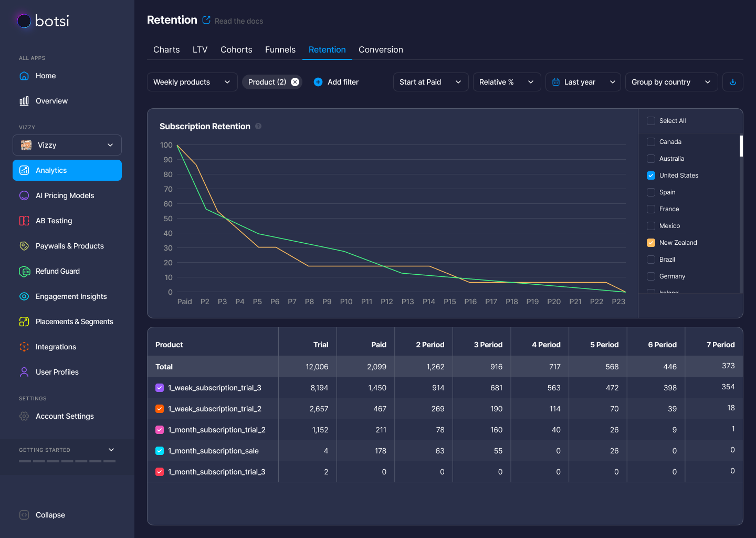
Task: Click the help icon beside Subscription Retention
Action: pos(258,126)
